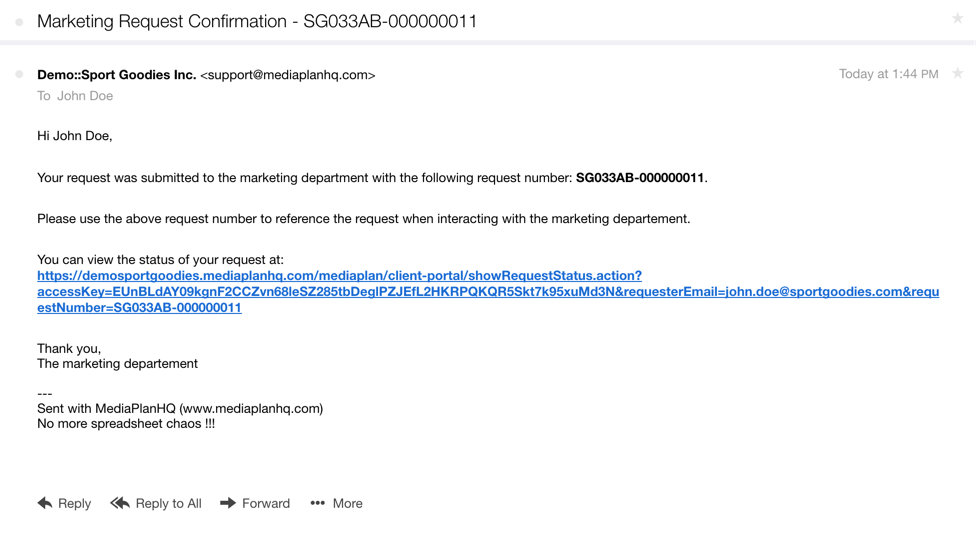Click the bold request number in the body
This screenshot has height=534, width=977.
click(x=641, y=178)
